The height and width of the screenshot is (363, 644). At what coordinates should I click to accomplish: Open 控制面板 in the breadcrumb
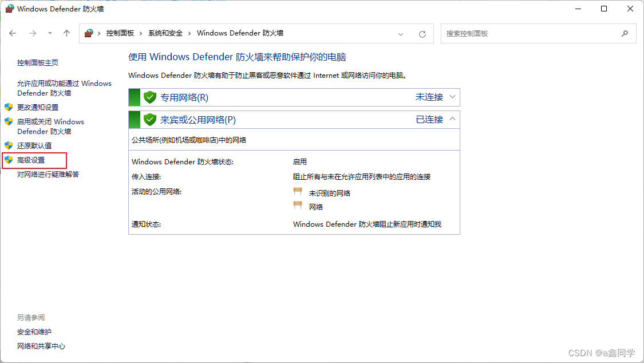pyautogui.click(x=120, y=33)
